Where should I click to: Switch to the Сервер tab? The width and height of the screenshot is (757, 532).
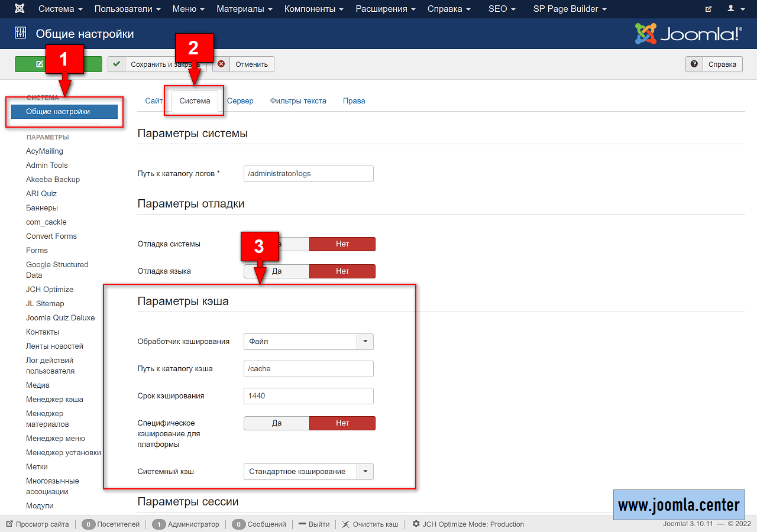[240, 101]
